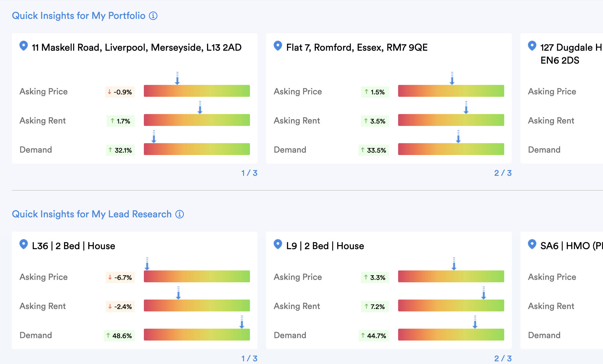The width and height of the screenshot is (603, 364).
Task: Open the info tooltip beside Quick Insights for My Lead Research
Action: 179,214
